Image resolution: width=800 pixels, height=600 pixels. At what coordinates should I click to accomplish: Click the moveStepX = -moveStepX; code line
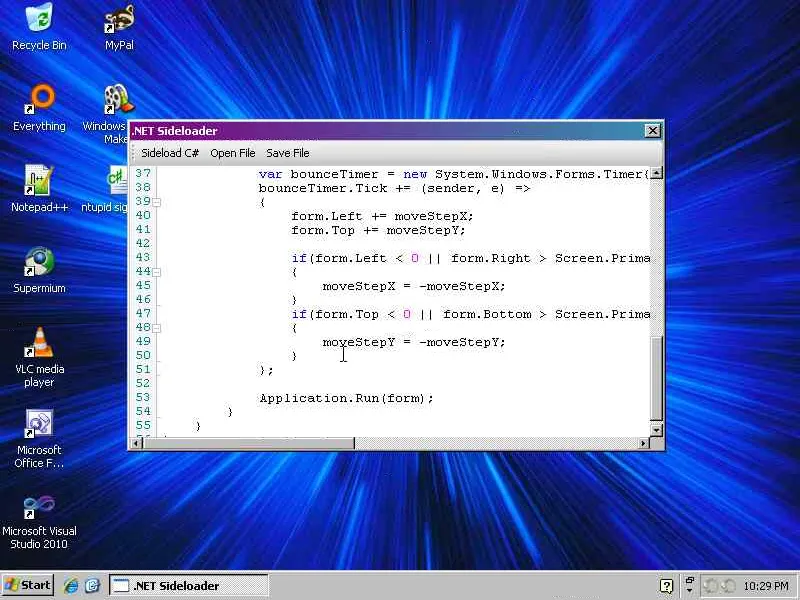point(414,286)
